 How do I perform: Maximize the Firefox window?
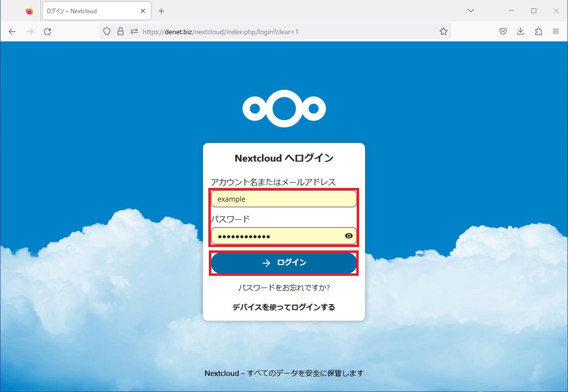pyautogui.click(x=533, y=11)
